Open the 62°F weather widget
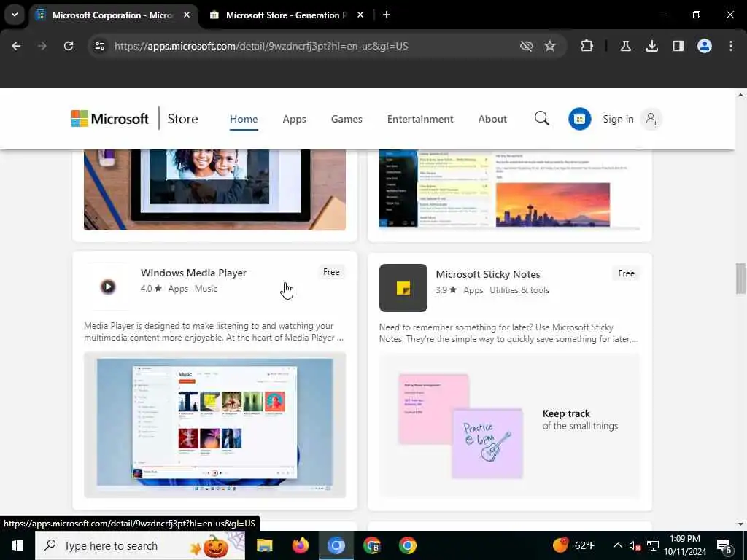This screenshot has width=747, height=560. coord(574,545)
